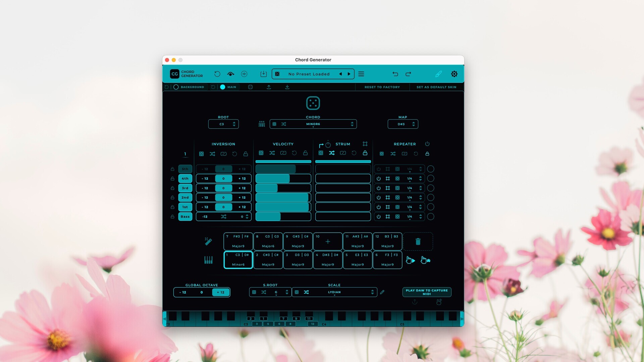Image resolution: width=644 pixels, height=362 pixels.
Task: Toggle the lock beside the 3rd note row
Action: point(172,188)
